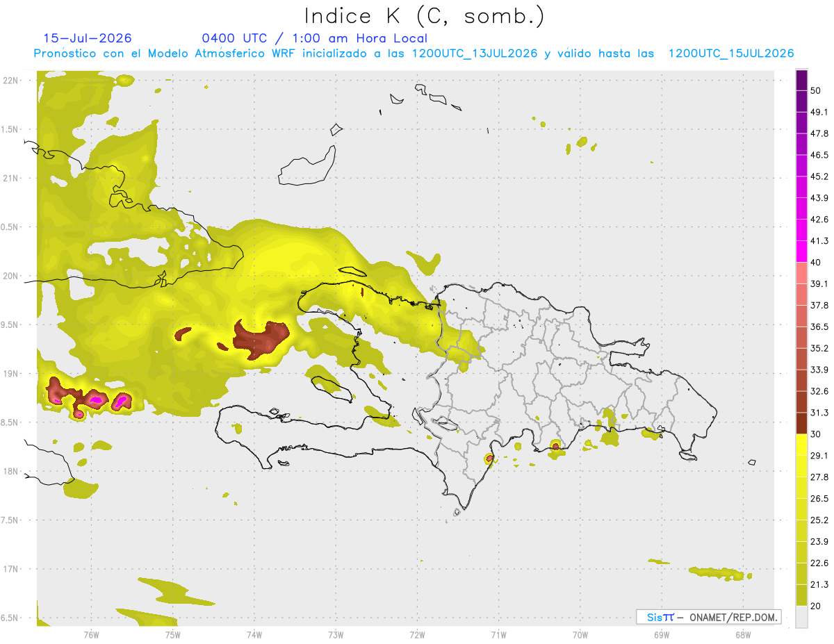Click '0400 UTC / 1:00 am Hora Local'
This screenshot has width=834, height=644.
pos(314,38)
